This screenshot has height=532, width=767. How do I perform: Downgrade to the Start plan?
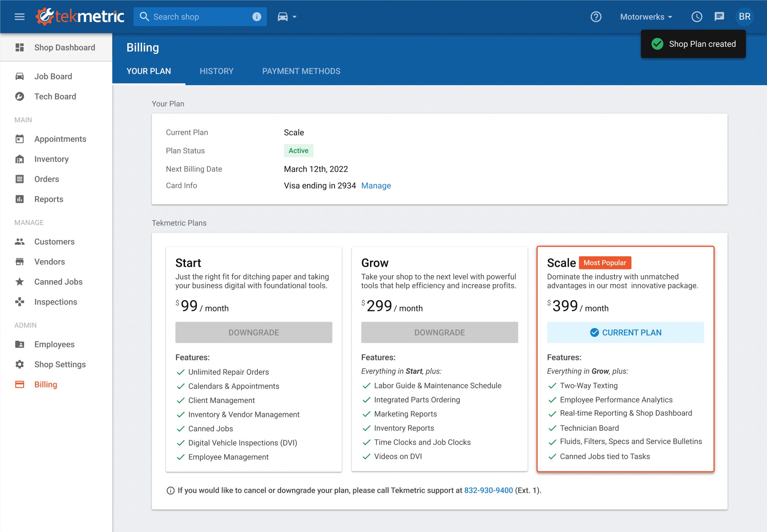point(254,333)
